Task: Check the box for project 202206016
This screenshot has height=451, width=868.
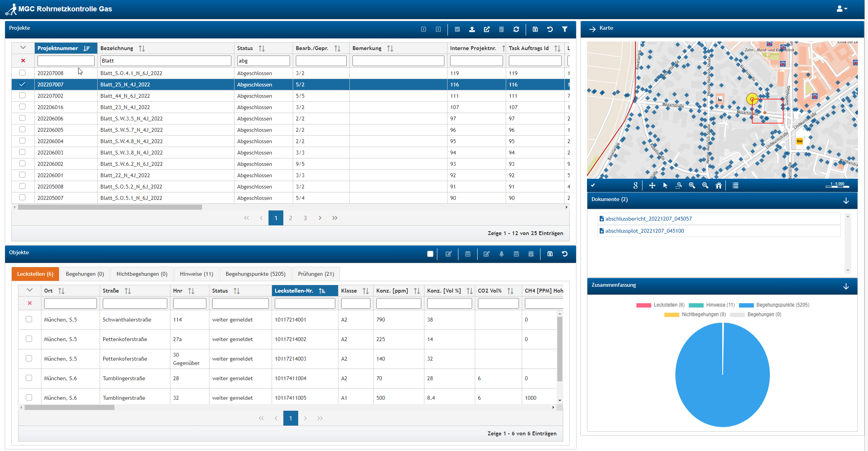Action: tap(22, 107)
